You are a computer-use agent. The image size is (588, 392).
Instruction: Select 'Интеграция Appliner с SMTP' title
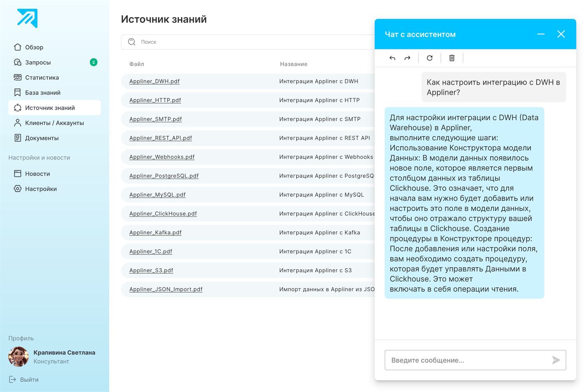[x=320, y=119]
